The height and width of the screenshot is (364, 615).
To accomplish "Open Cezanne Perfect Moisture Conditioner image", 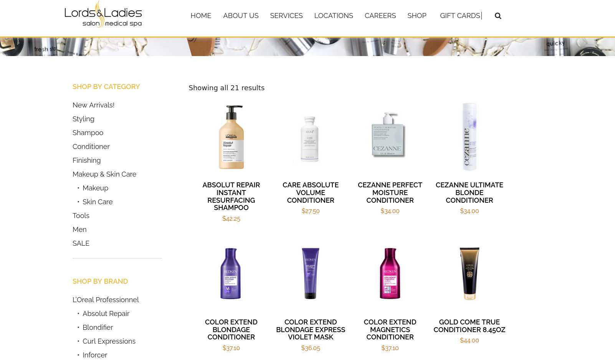I will pos(389,134).
